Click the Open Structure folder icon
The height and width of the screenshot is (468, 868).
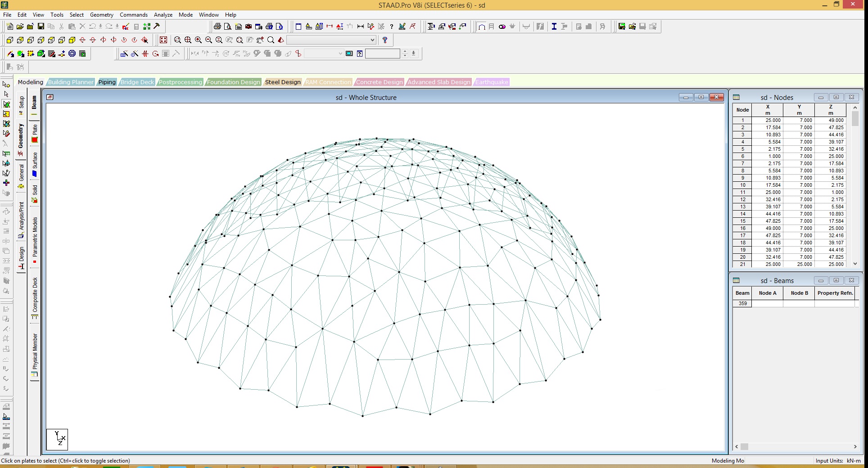point(20,27)
